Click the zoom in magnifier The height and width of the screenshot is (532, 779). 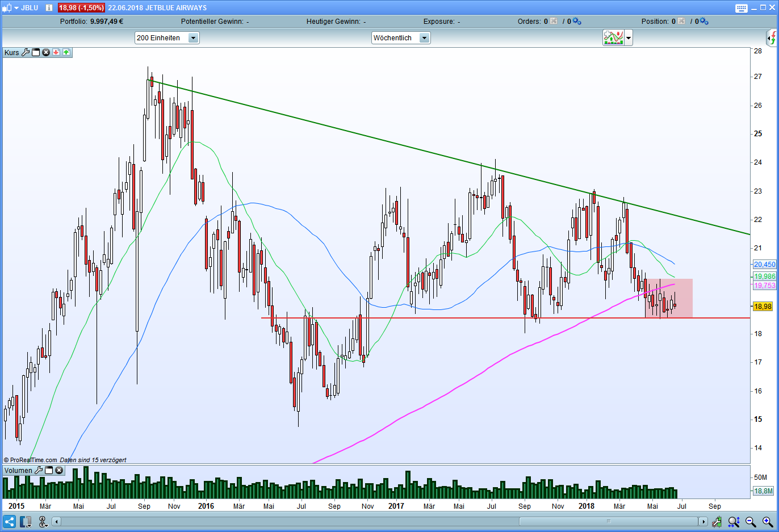click(x=768, y=521)
